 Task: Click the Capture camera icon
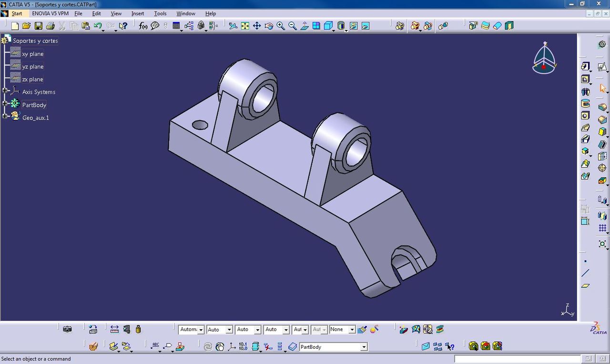tap(67, 329)
